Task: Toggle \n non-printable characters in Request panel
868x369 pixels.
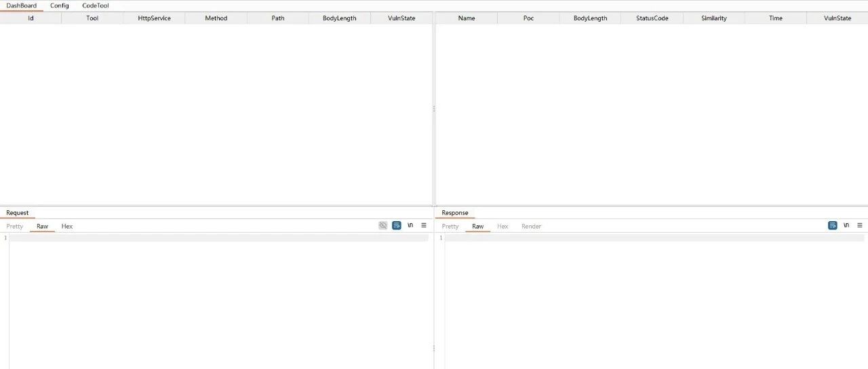Action: [x=410, y=225]
